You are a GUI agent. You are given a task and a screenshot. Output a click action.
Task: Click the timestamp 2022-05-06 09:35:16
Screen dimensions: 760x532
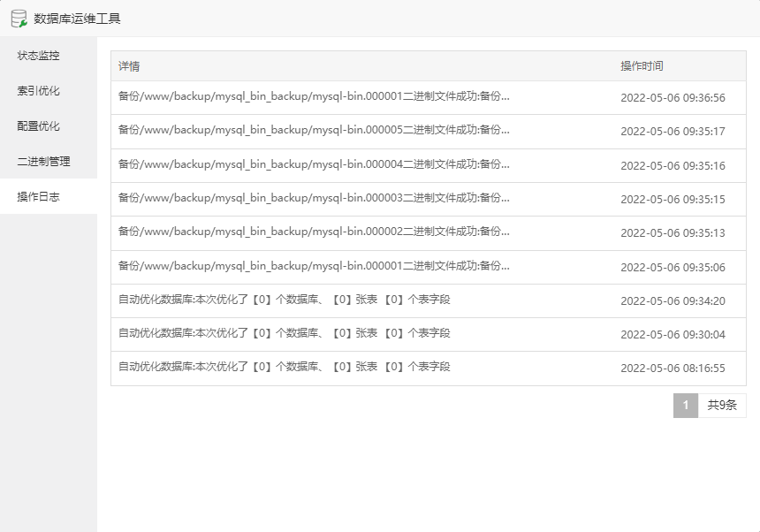click(x=673, y=166)
